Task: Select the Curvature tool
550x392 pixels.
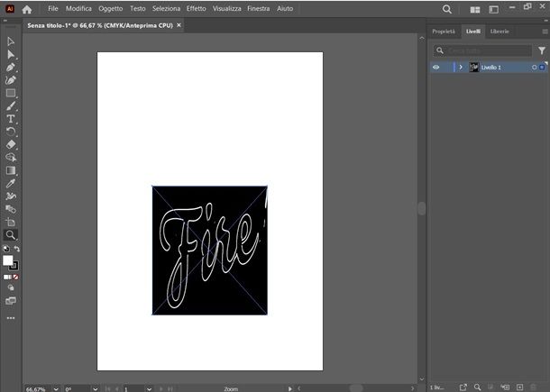Action: point(11,80)
